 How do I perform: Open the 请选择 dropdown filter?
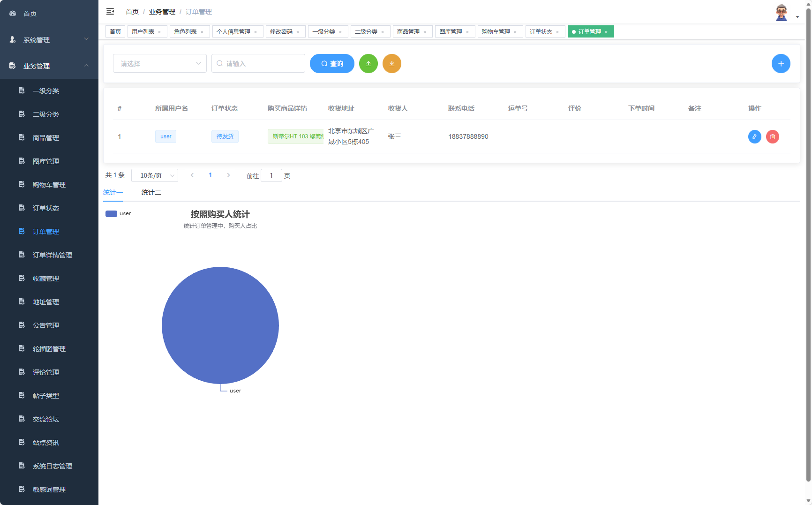[159, 64]
